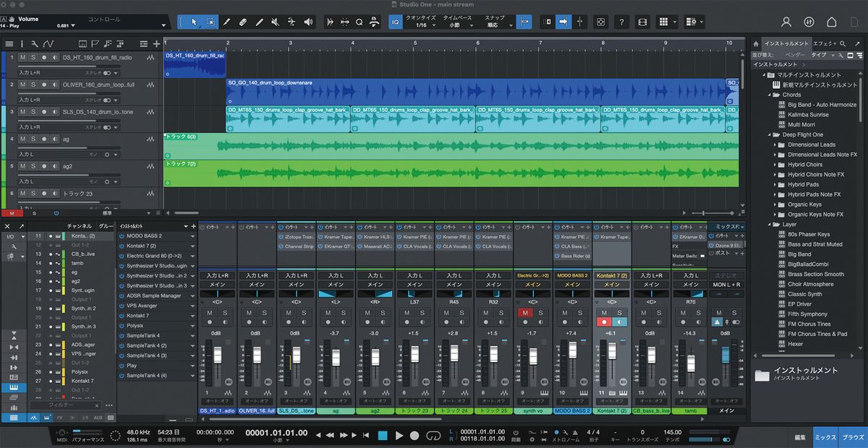The image size is (868, 448).
Task: Switch to the インストゥルメント browser tab
Action: (x=786, y=43)
